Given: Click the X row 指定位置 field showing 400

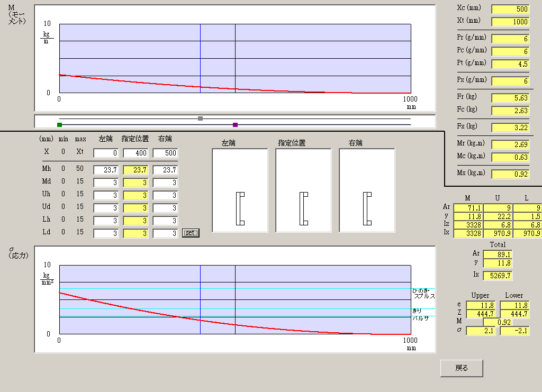Looking at the screenshot, I should coord(135,153).
